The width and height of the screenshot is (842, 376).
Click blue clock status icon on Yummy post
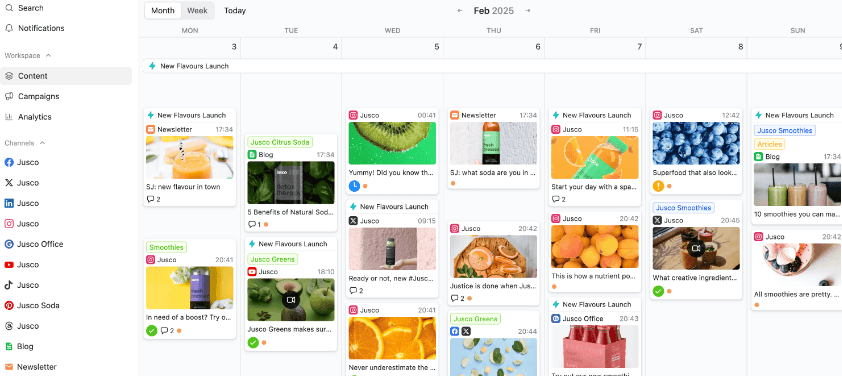354,186
